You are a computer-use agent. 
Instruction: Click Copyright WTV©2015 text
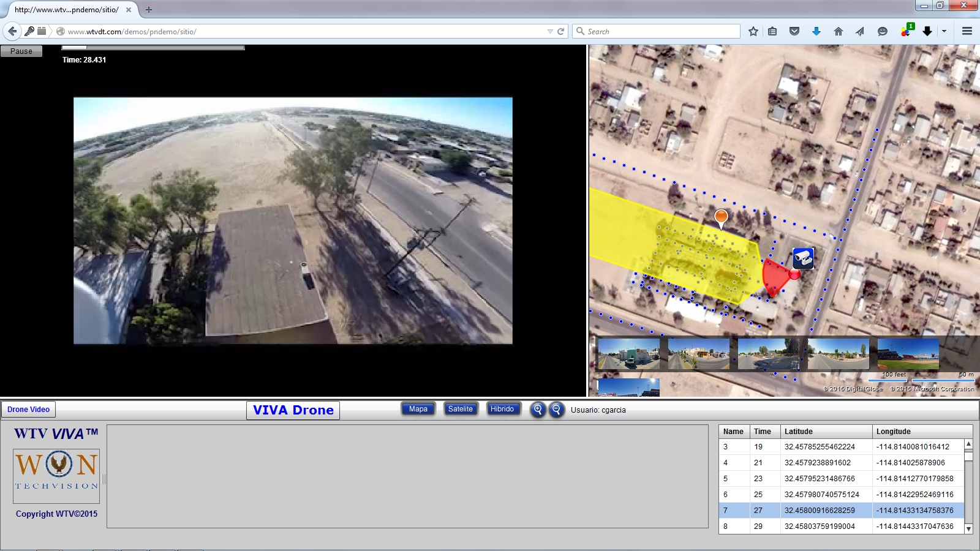(x=56, y=514)
